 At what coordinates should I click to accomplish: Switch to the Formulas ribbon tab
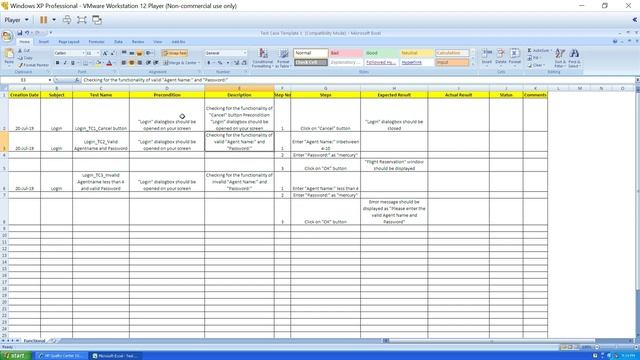[x=97, y=42]
